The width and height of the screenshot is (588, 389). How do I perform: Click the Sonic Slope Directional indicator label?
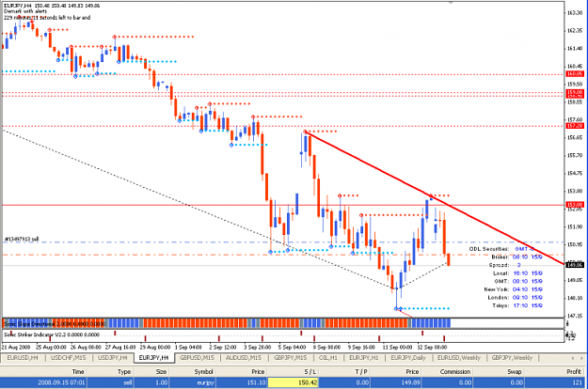coord(55,324)
